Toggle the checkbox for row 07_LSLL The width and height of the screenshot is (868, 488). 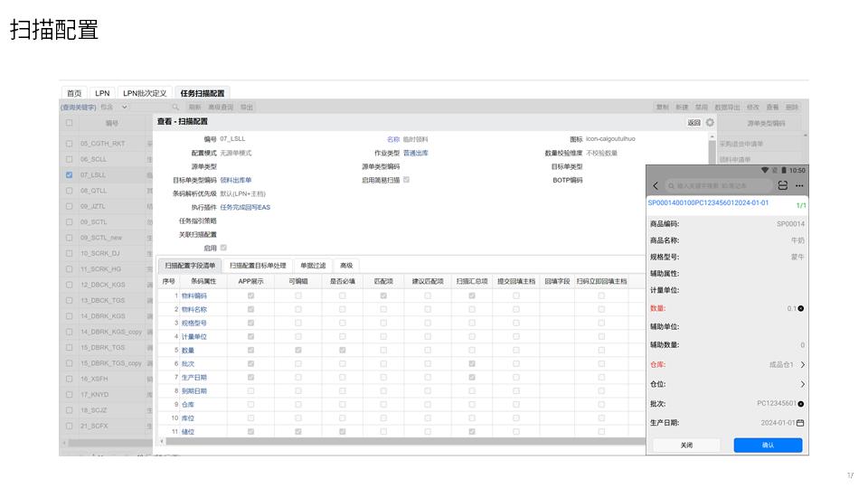click(70, 174)
